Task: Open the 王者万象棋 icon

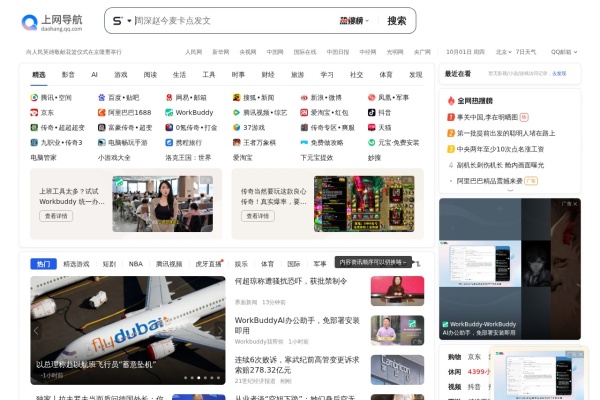Action: click(236, 142)
